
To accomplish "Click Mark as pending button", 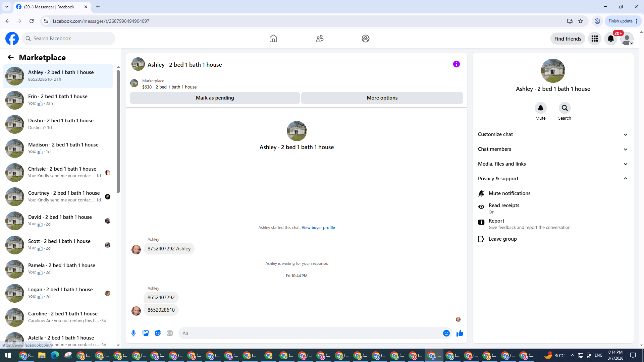I will point(215,98).
